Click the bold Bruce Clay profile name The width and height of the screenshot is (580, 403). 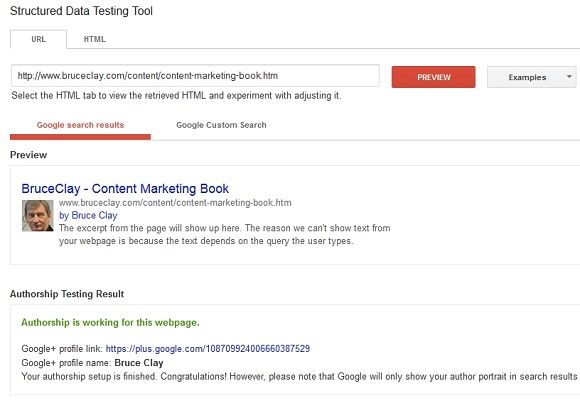click(139, 363)
